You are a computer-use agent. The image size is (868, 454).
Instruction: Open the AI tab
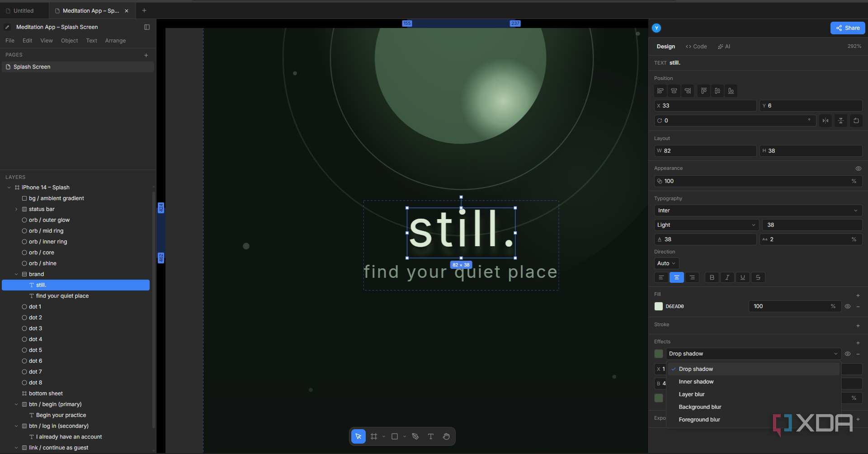pyautogui.click(x=724, y=47)
